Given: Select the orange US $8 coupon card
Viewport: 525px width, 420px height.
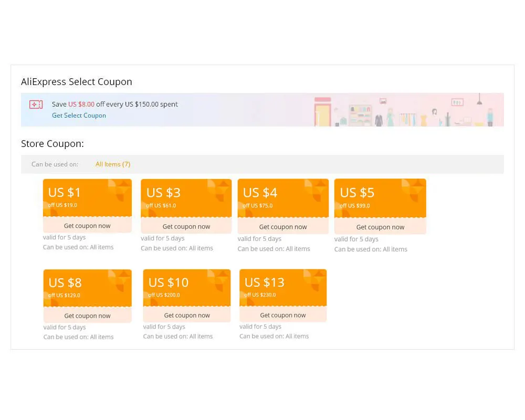Looking at the screenshot, I should 87,288.
